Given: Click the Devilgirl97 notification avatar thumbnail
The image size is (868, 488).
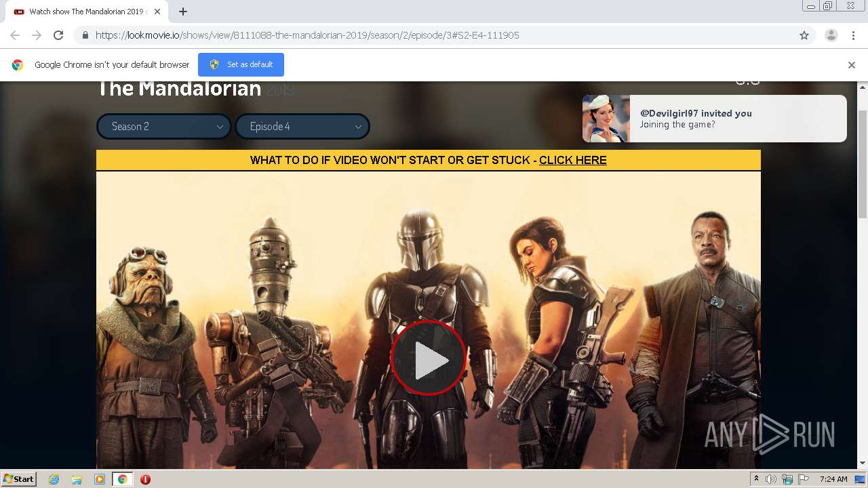Looking at the screenshot, I should [606, 119].
